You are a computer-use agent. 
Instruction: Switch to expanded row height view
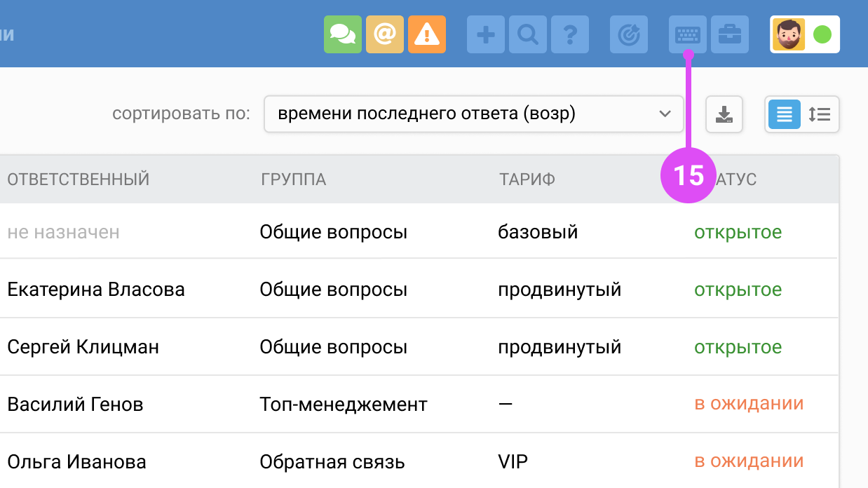[819, 114]
